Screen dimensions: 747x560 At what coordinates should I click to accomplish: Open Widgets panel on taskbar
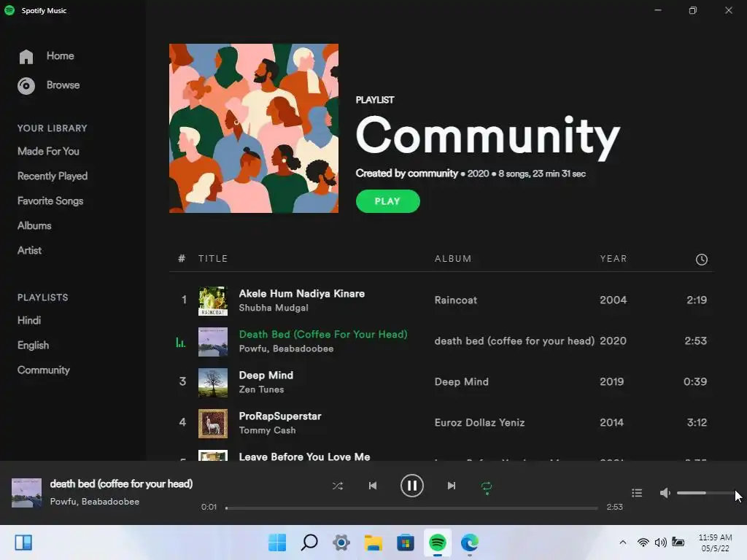click(23, 542)
